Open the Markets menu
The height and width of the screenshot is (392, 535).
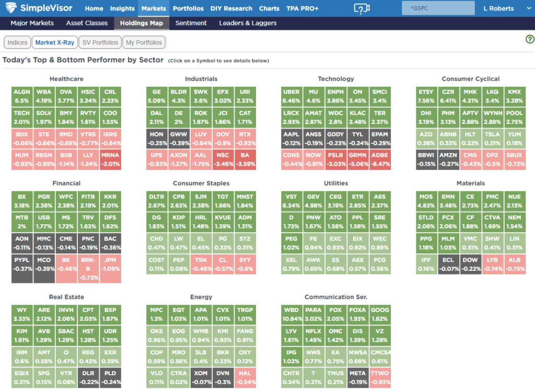(x=154, y=8)
